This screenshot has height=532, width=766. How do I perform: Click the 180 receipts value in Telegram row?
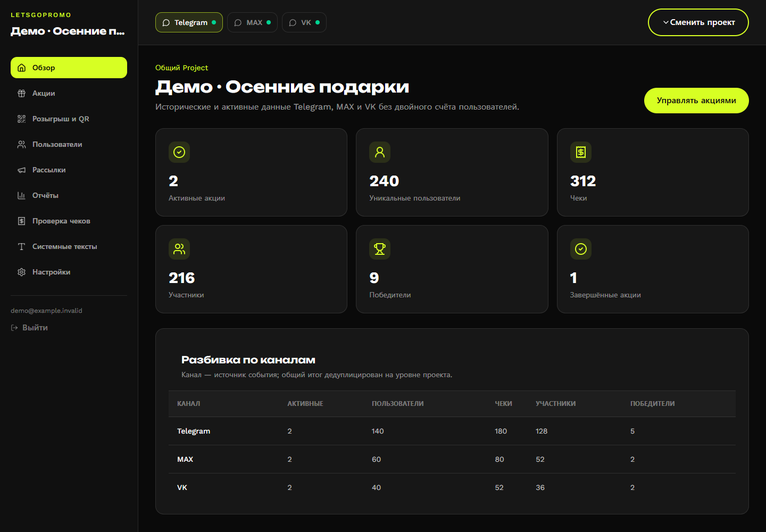501,431
